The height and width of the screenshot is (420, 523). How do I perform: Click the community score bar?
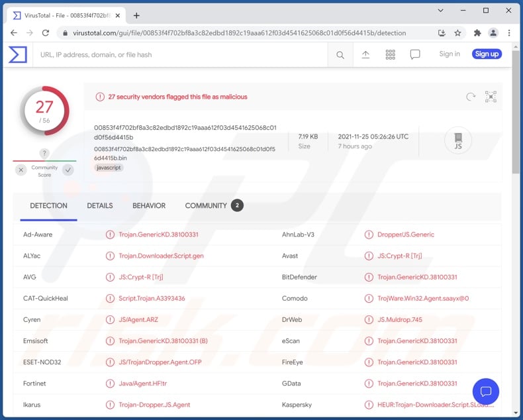(44, 161)
